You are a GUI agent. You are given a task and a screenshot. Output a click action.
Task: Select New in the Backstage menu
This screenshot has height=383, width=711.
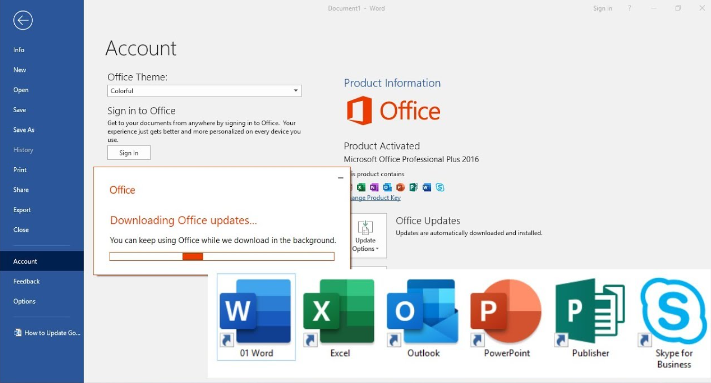(x=19, y=70)
